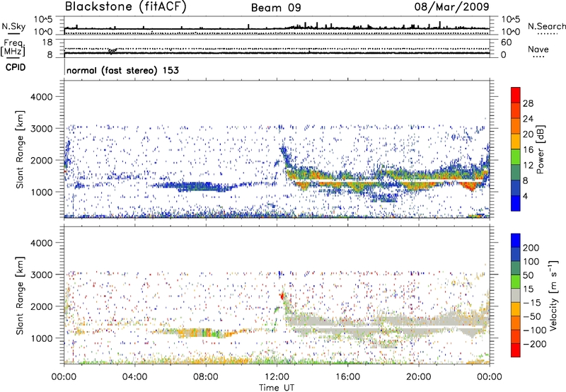Click the red velocity patch near 12:00 UT

click(x=282, y=296)
